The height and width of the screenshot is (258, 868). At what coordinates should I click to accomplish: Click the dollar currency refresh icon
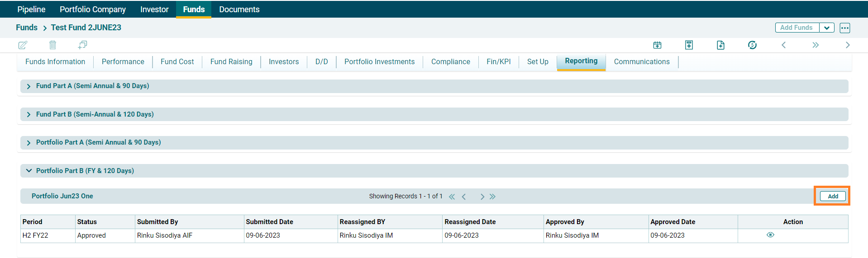(752, 45)
